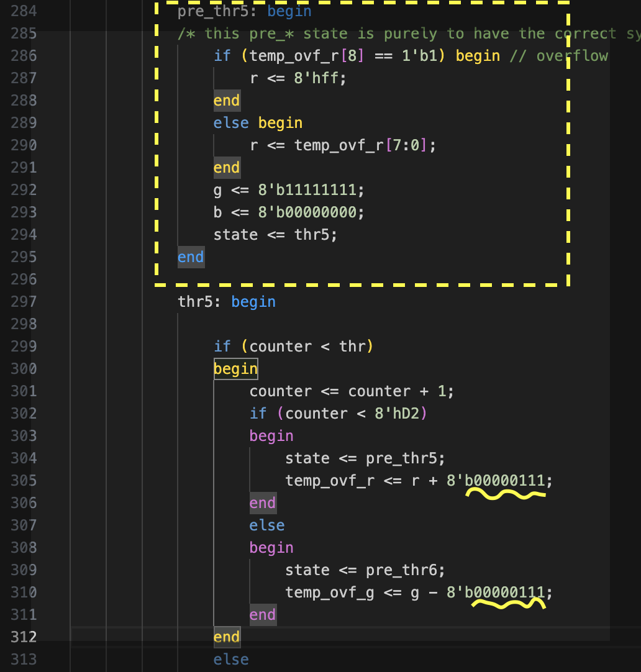Click the 8'hD2 constant on line 302
The image size is (641, 672).
[397, 414]
